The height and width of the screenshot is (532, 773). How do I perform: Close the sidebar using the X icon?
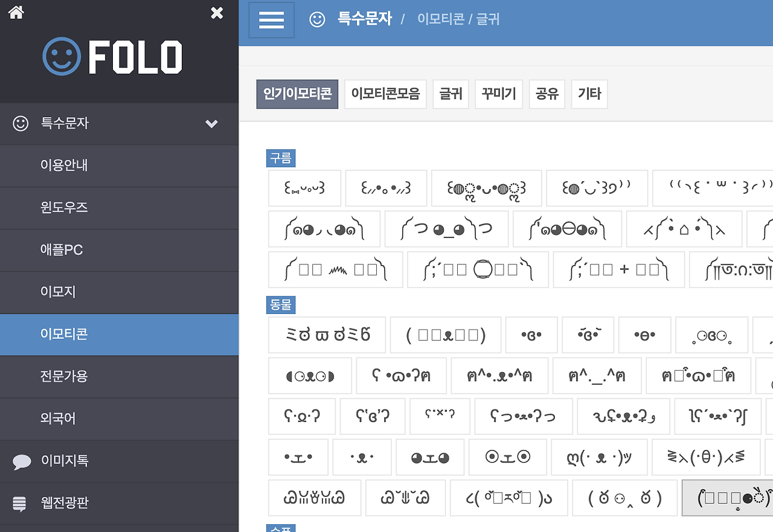point(216,12)
